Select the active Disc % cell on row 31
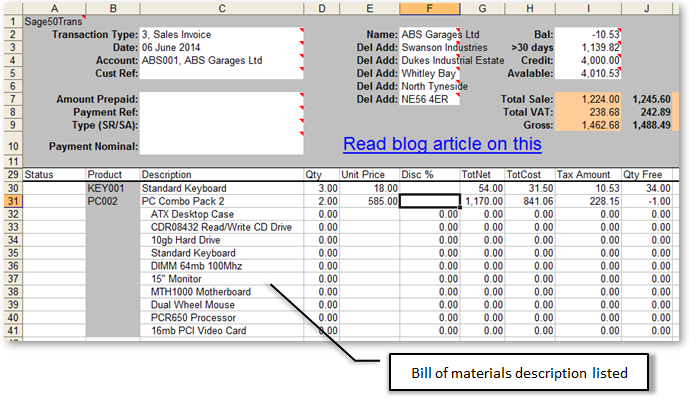The height and width of the screenshot is (400, 689). click(430, 201)
